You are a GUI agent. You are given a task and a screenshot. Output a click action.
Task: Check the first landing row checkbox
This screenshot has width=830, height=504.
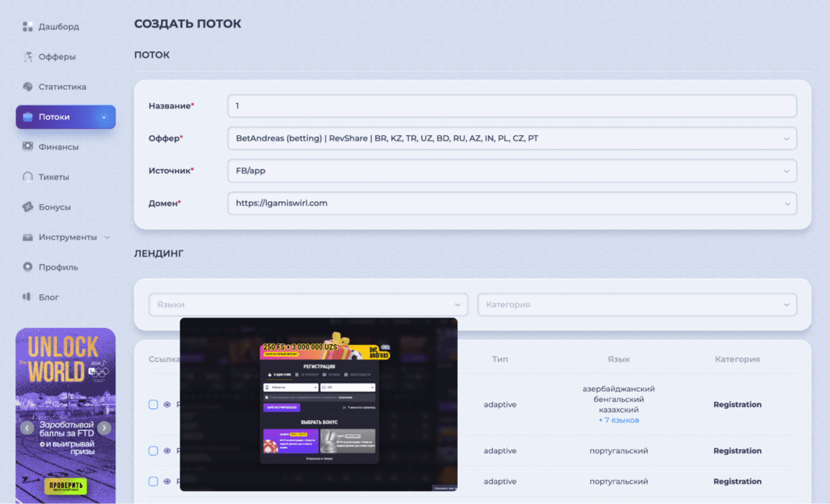click(153, 404)
